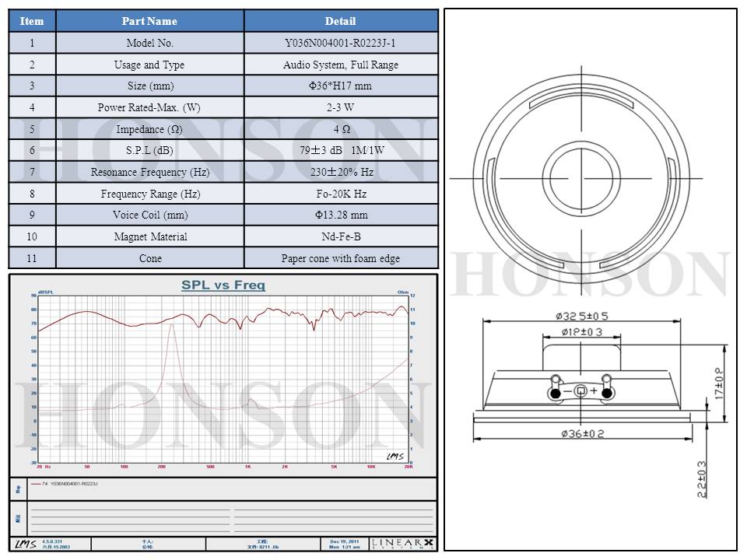The width and height of the screenshot is (747, 560).
Task: Click the LinearX Systems logo
Action: (403, 543)
